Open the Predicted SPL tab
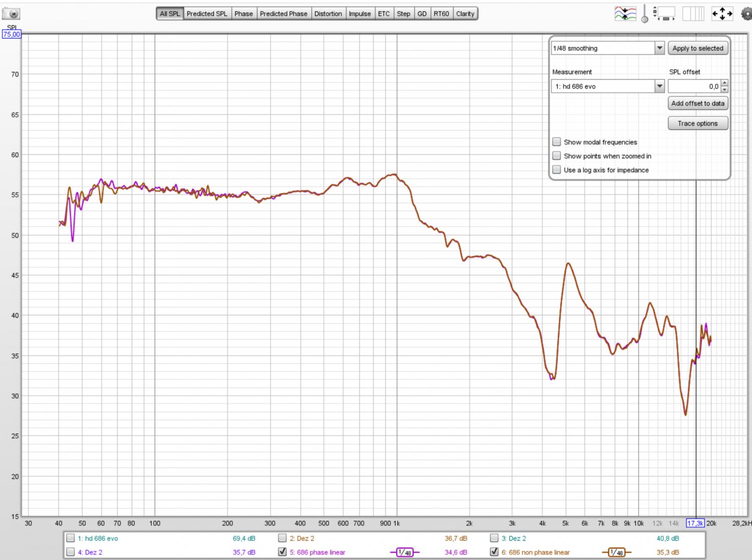 click(207, 14)
